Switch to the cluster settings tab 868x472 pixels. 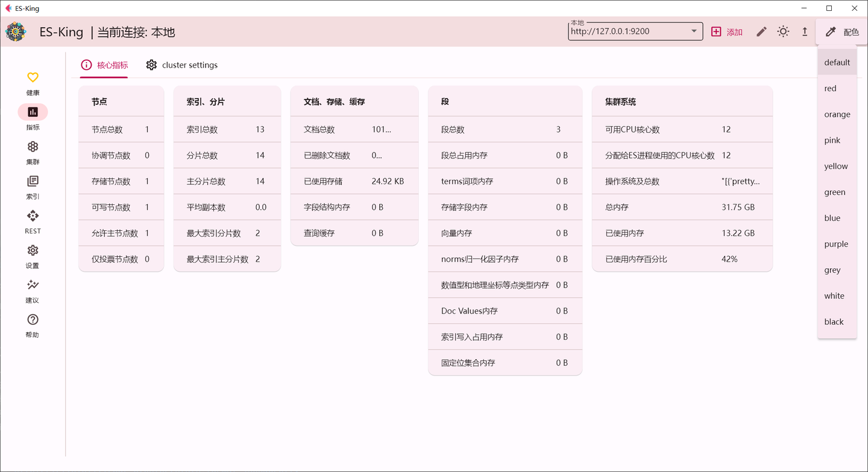coord(181,65)
